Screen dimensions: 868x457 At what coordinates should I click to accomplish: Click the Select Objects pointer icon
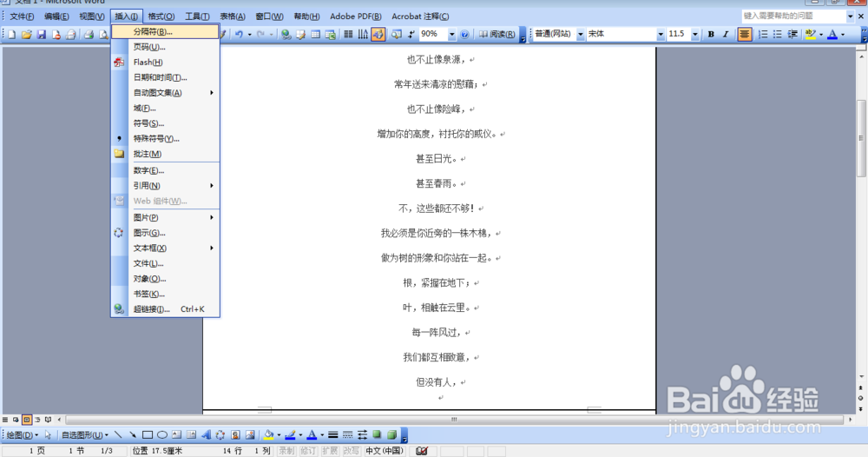tap(48, 434)
